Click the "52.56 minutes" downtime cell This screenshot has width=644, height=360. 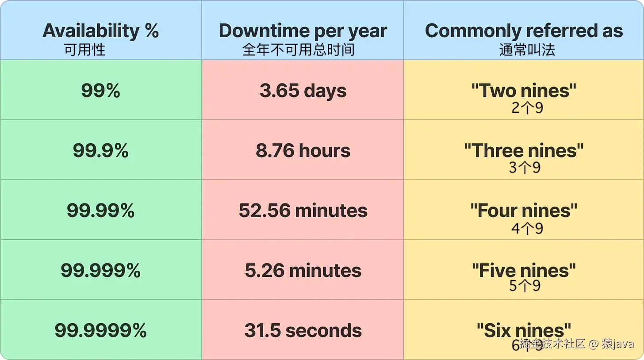(x=303, y=211)
